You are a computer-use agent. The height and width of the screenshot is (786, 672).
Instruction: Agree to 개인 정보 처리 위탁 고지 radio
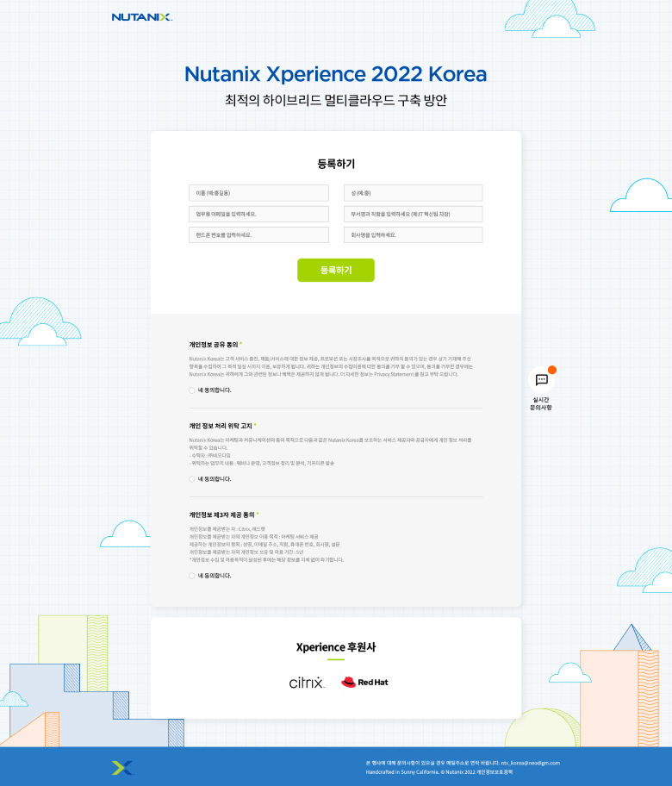tap(192, 479)
